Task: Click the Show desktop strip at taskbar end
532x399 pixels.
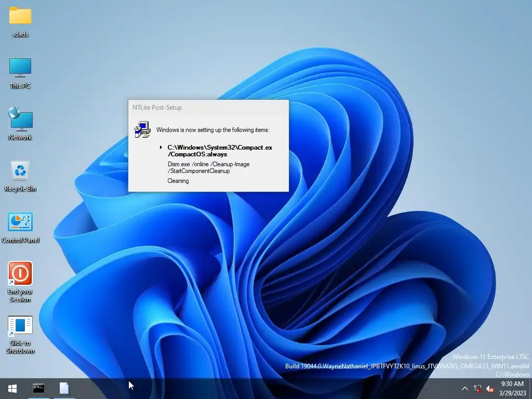Action: pyautogui.click(x=530, y=389)
